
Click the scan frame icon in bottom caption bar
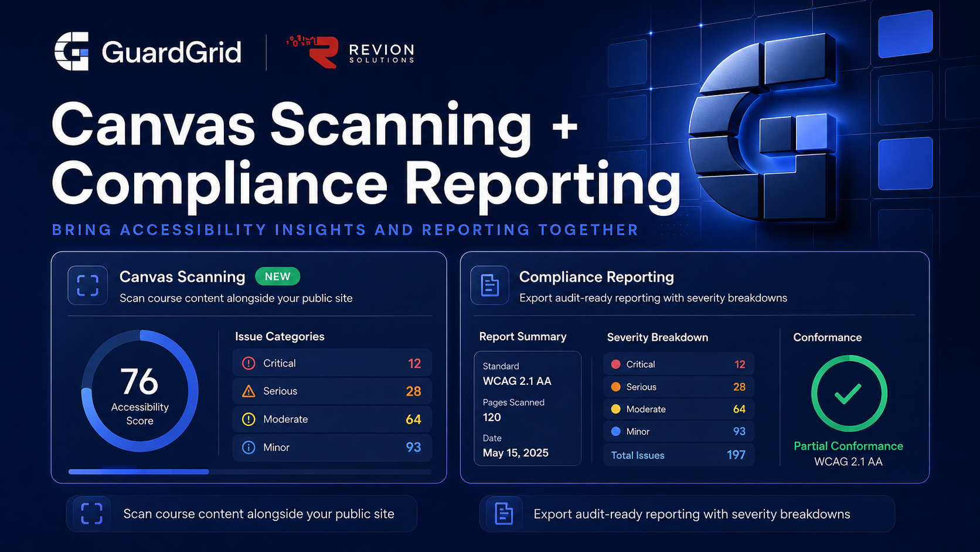pos(91,514)
